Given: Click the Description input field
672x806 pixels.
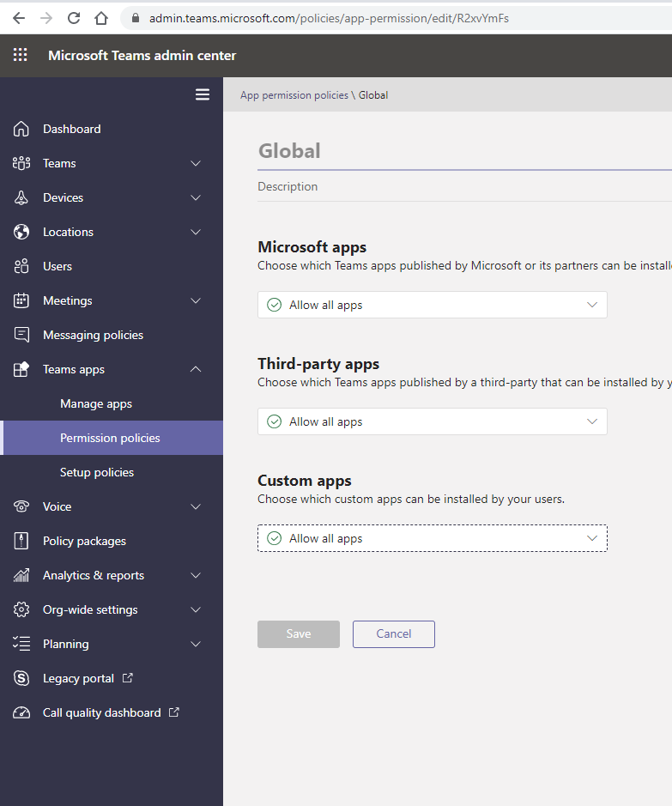Looking at the screenshot, I should (x=464, y=186).
